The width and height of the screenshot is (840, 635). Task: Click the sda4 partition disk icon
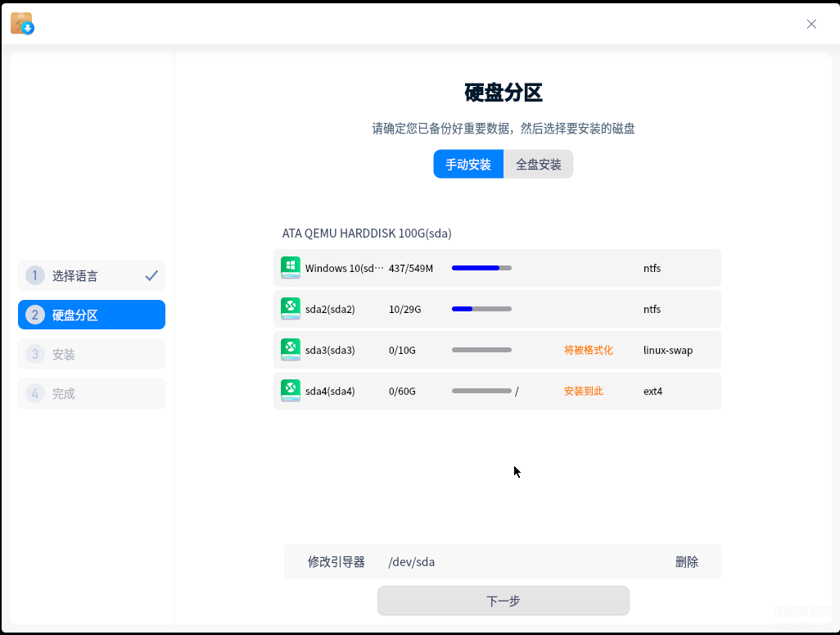(x=290, y=391)
